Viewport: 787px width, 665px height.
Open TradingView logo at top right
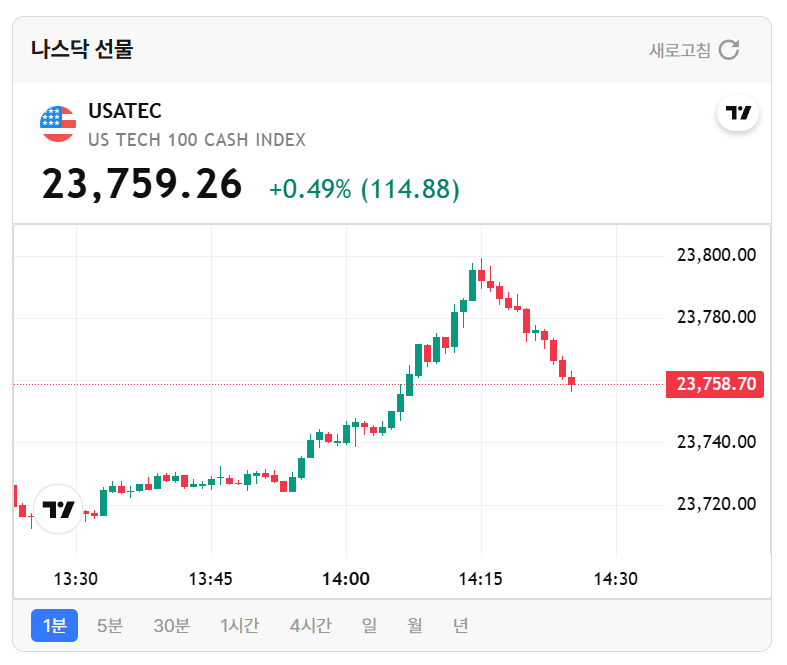pos(738,113)
